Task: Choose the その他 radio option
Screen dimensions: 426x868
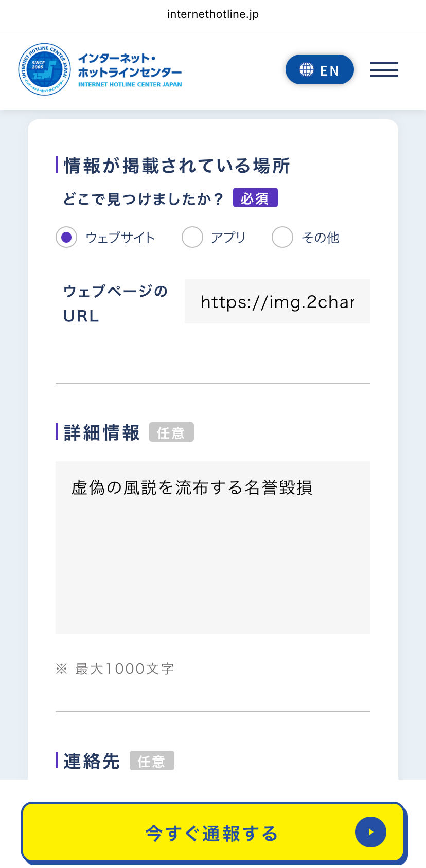Action: (282, 237)
